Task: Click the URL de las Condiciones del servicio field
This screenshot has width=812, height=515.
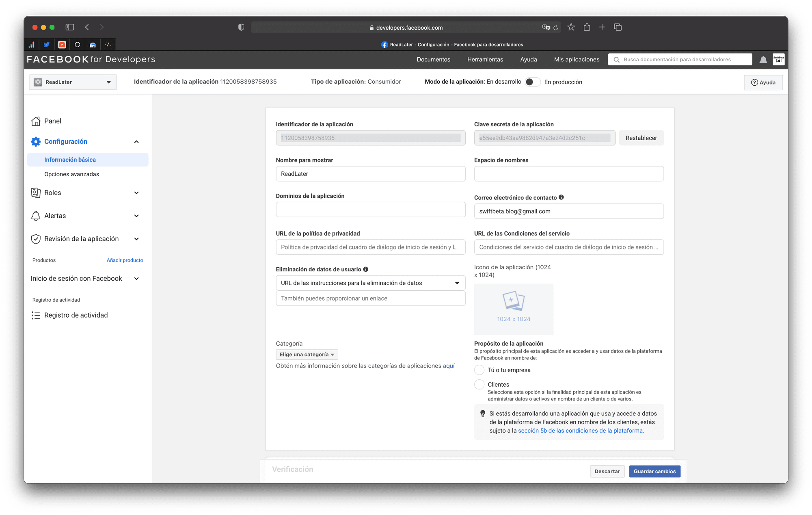Action: click(569, 247)
